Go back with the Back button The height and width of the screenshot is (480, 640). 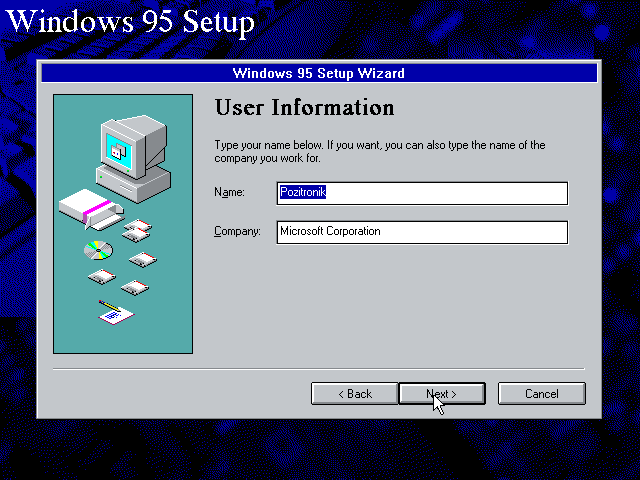click(354, 393)
